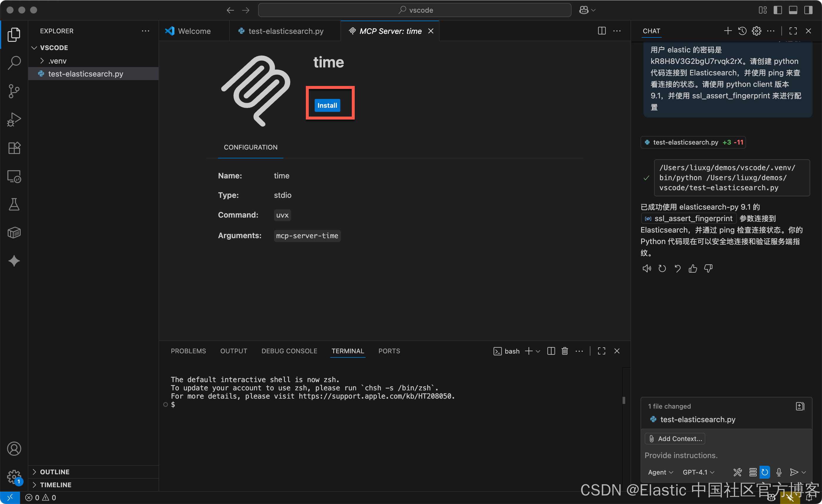This screenshot has width=822, height=504.
Task: Click test-elasticsearch.py +3 -11 edit pill
Action: pyautogui.click(x=693, y=142)
